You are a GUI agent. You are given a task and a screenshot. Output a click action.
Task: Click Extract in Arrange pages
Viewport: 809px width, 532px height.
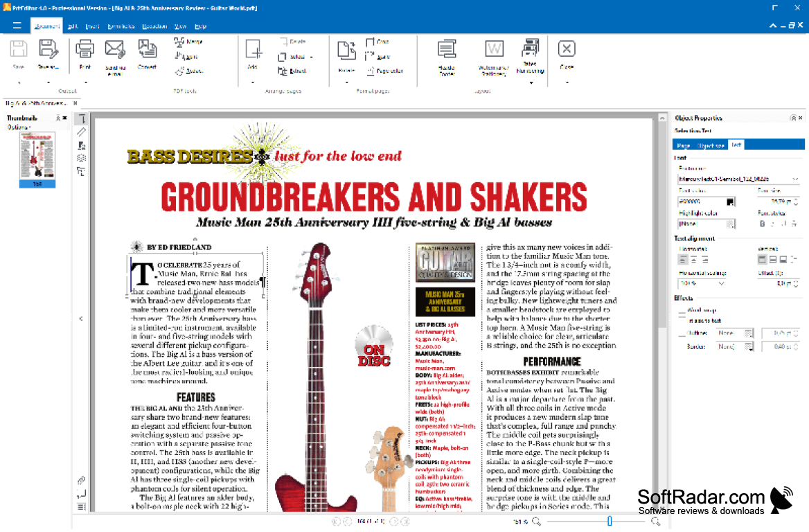292,71
